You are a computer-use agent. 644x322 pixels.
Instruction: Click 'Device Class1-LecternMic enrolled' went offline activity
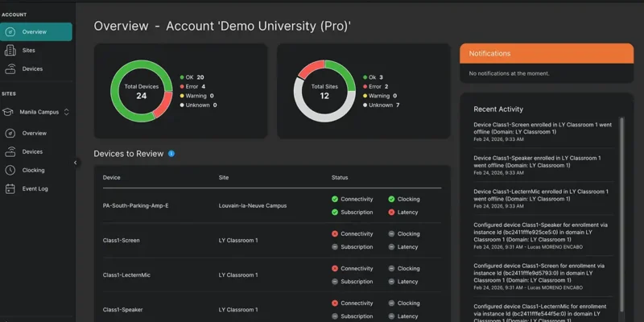click(x=543, y=199)
